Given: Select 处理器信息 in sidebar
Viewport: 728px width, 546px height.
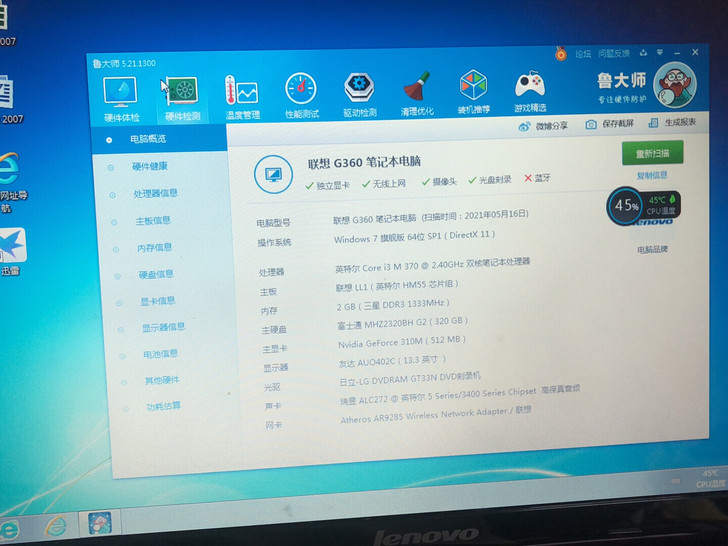Looking at the screenshot, I should coord(155,193).
